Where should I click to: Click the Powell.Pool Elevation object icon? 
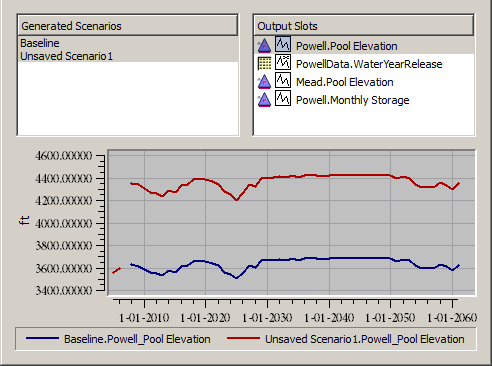coord(264,46)
